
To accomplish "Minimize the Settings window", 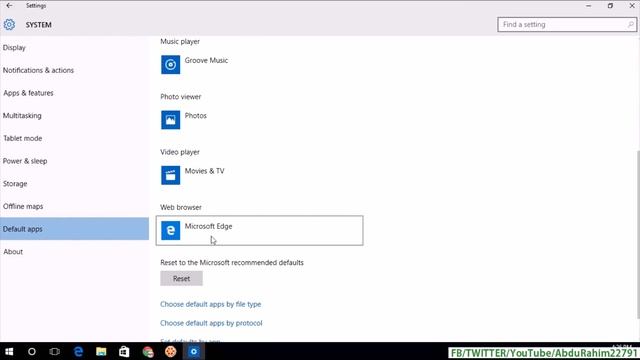I will coord(589,6).
